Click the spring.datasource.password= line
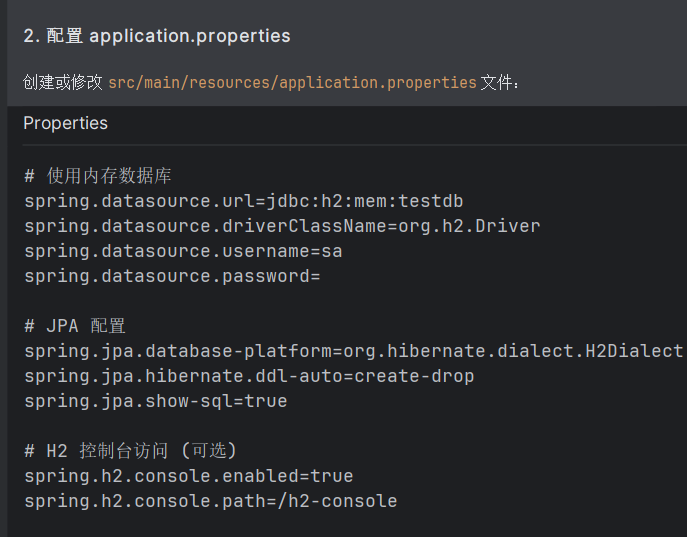 point(172,276)
